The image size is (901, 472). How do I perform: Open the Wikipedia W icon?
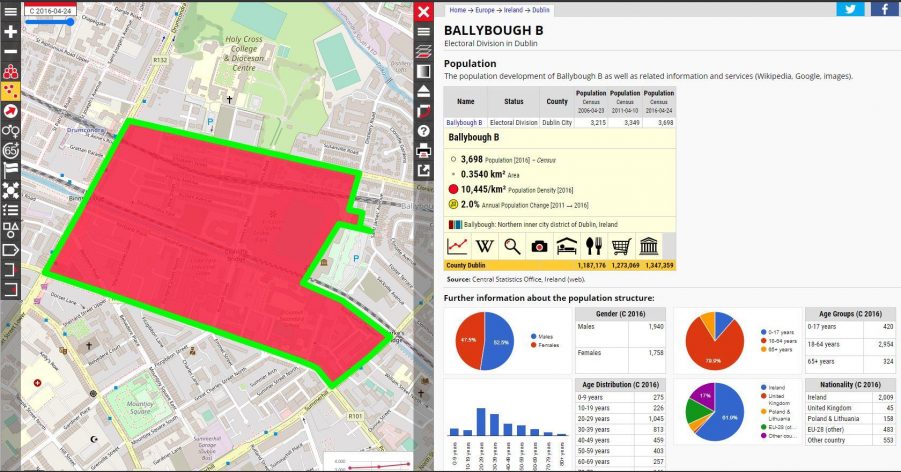tap(484, 247)
